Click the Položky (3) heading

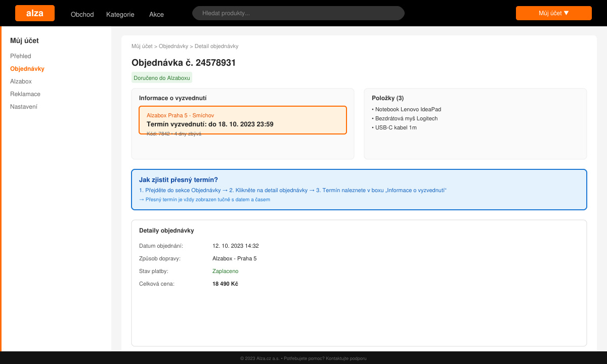(387, 98)
